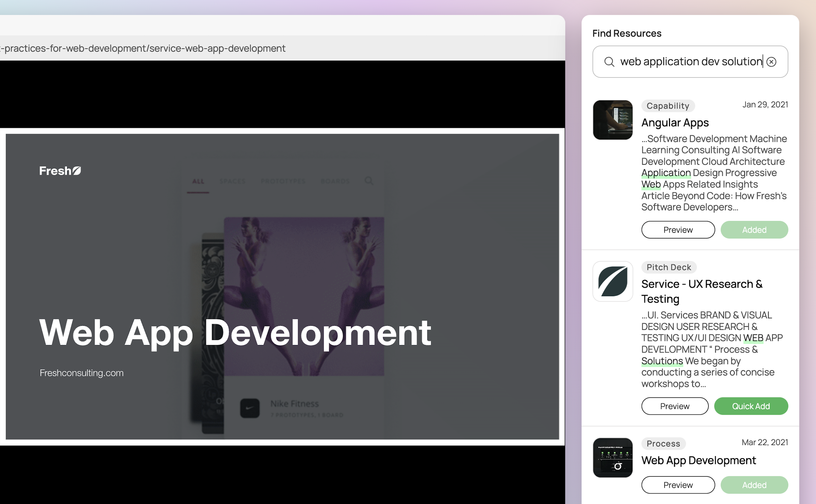The width and height of the screenshot is (816, 504).
Task: Click the Fresh logo on the slide
Action: click(x=60, y=171)
